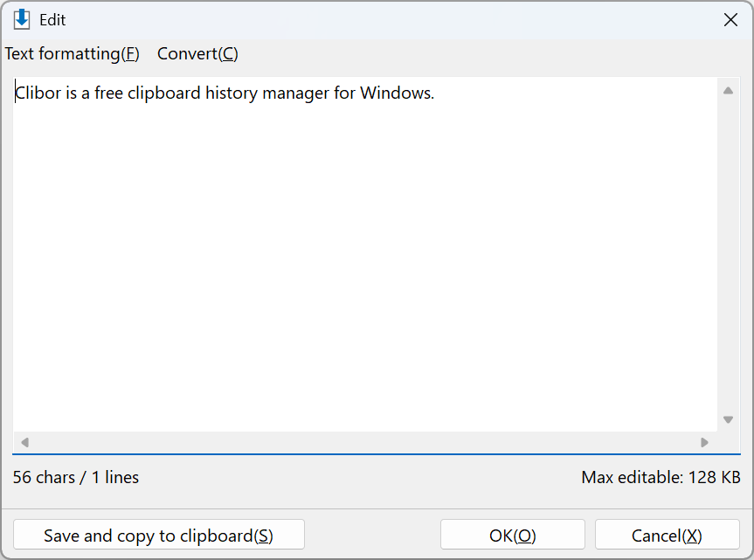Click the horizontal scrollbar left arrow
Viewport: 754px width, 560px height.
(x=24, y=442)
